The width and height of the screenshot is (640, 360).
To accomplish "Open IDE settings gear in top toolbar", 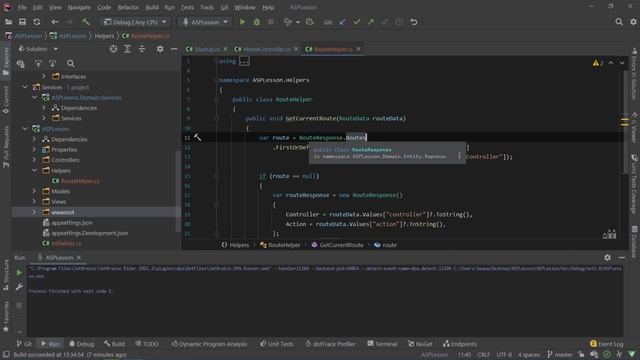I will coord(633,22).
